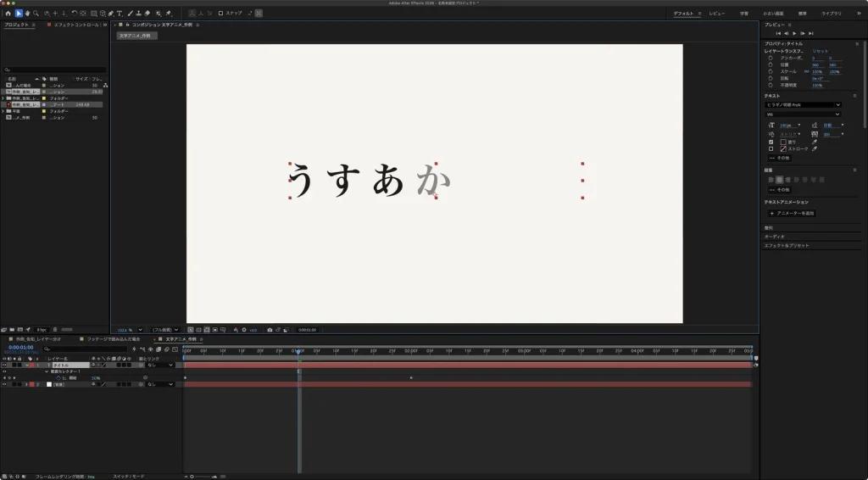868x480 pixels.
Task: Click the Position stopwatch in Properties panel
Action: coord(770,64)
